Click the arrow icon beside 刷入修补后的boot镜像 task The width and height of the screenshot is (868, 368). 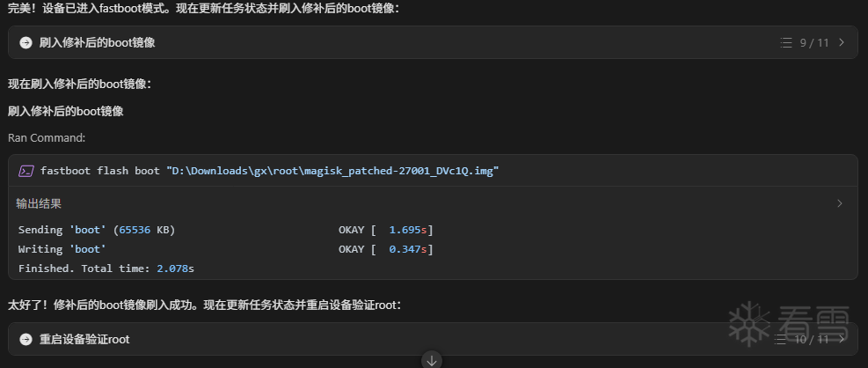26,42
